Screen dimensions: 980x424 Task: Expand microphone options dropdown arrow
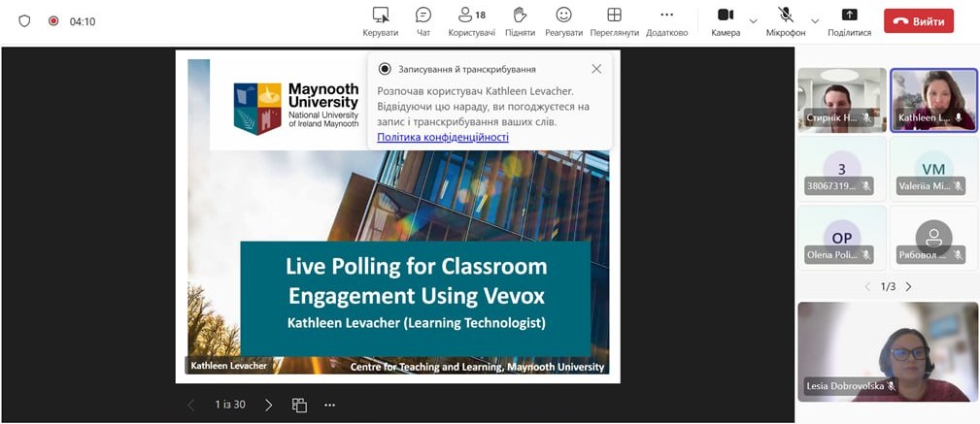[815, 20]
